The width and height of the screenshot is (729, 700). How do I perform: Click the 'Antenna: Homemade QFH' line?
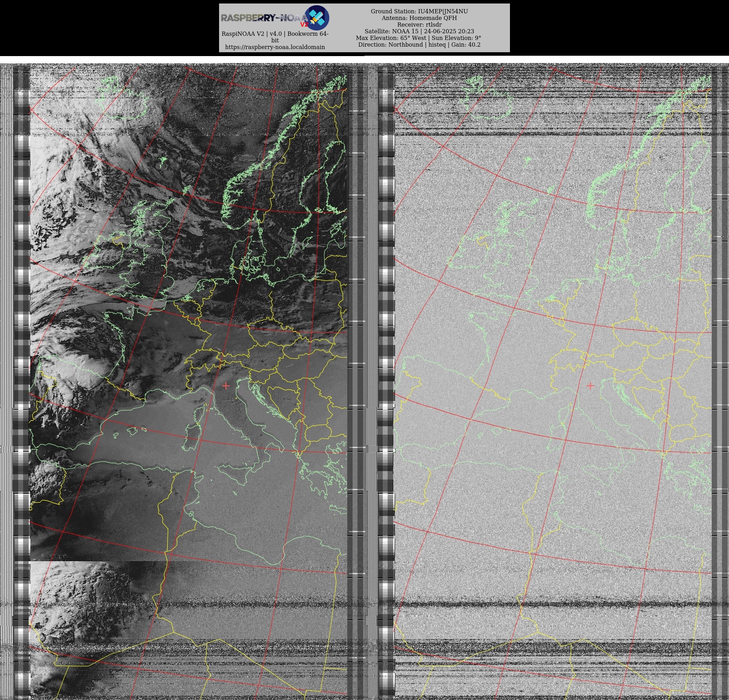tap(419, 18)
